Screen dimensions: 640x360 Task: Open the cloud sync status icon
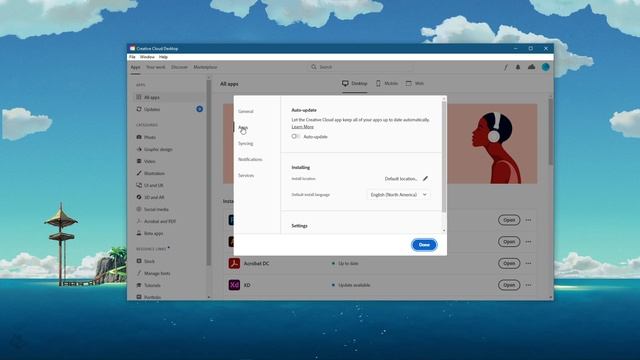(x=531, y=67)
